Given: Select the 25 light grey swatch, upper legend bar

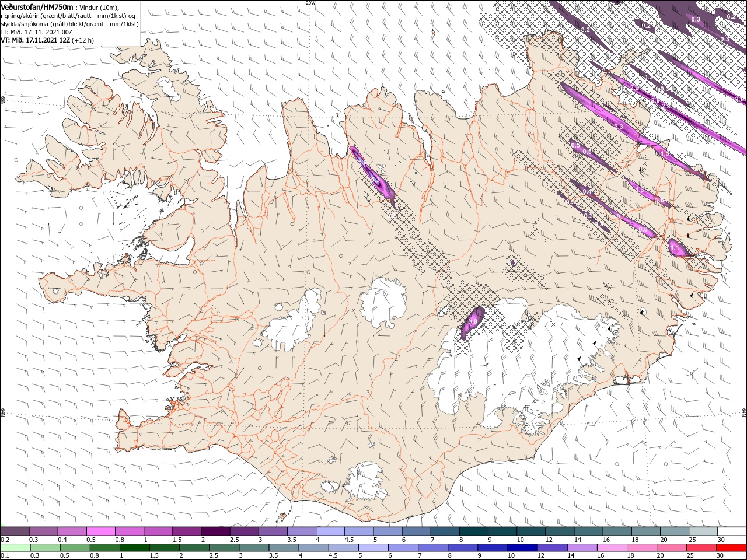Looking at the screenshot, I should (703, 531).
